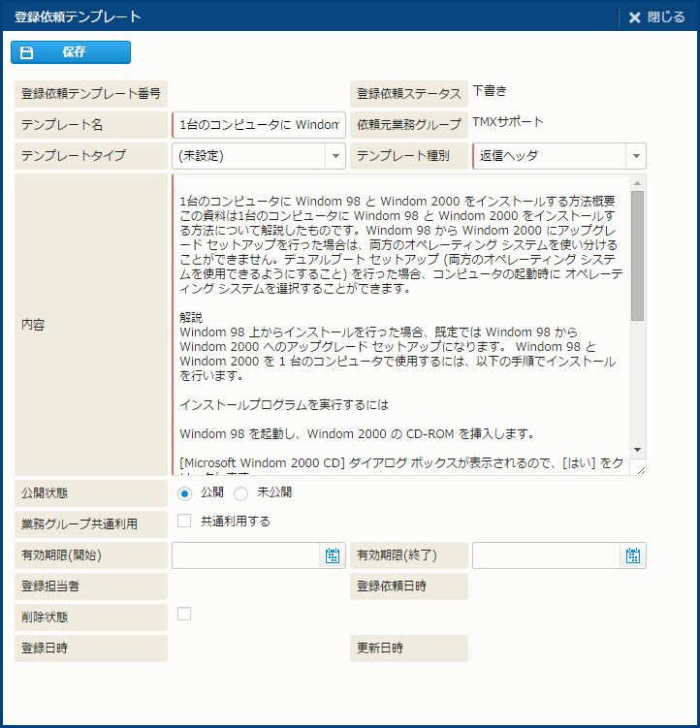700x728 pixels.
Task: Click the 内容 scrollbar thumb
Action: (637, 254)
